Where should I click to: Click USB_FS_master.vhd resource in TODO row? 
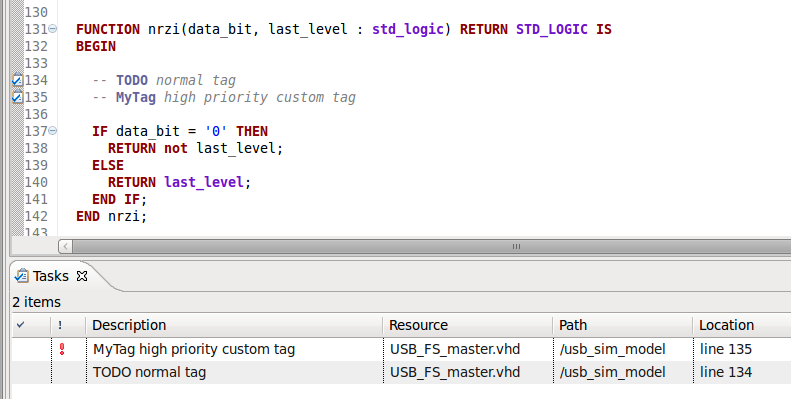pyautogui.click(x=455, y=372)
